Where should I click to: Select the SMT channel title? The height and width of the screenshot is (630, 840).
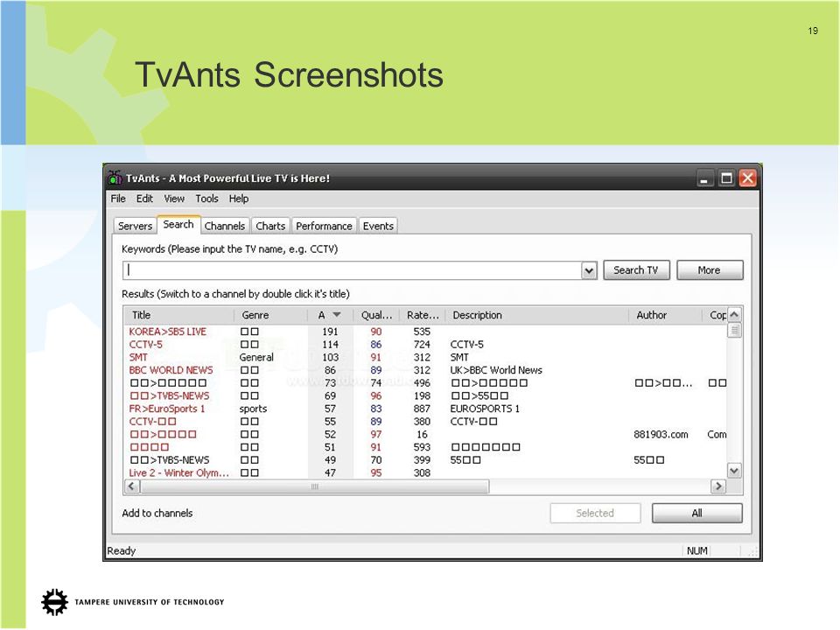pyautogui.click(x=138, y=357)
